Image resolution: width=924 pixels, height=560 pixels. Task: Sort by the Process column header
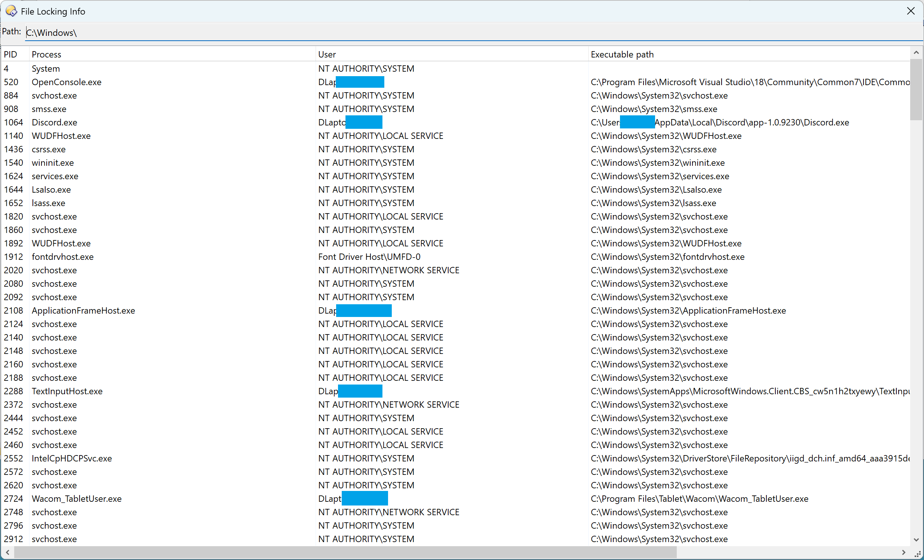coord(47,55)
